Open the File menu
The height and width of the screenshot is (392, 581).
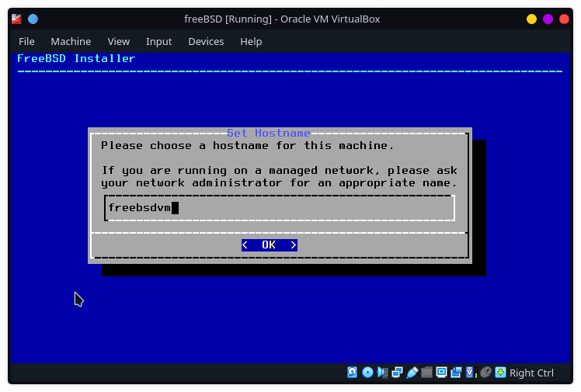tap(26, 41)
